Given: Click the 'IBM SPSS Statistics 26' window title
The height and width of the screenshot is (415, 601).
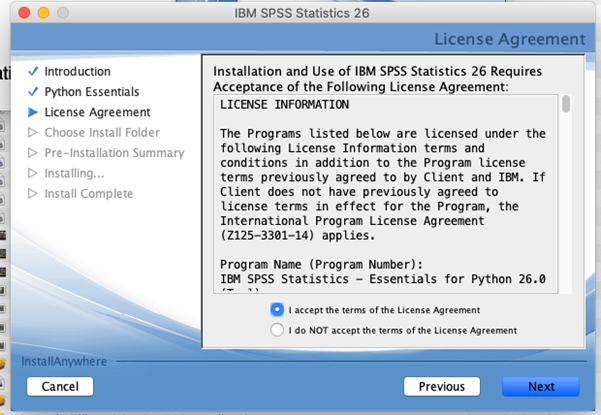Looking at the screenshot, I should [302, 13].
